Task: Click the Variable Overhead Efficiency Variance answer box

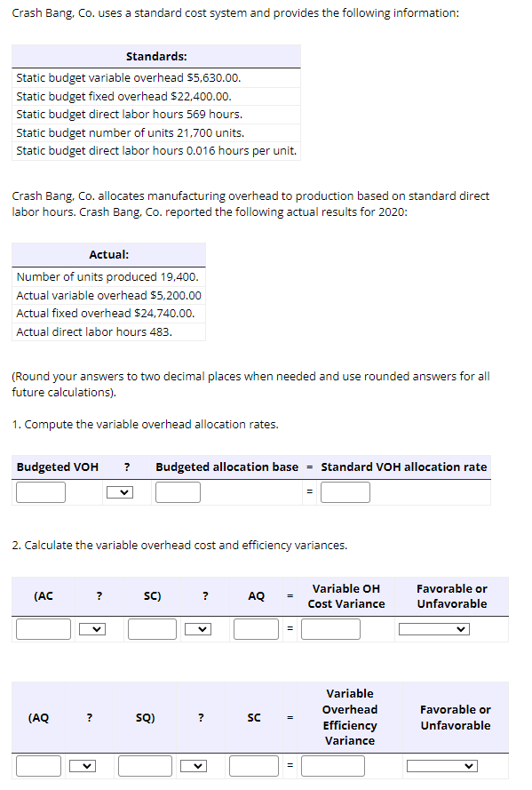Action: click(x=333, y=765)
